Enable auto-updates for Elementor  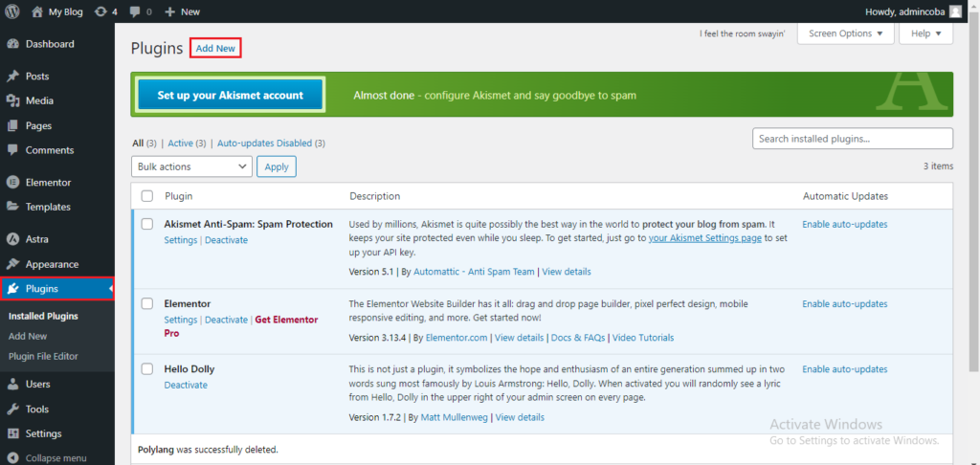pos(845,303)
